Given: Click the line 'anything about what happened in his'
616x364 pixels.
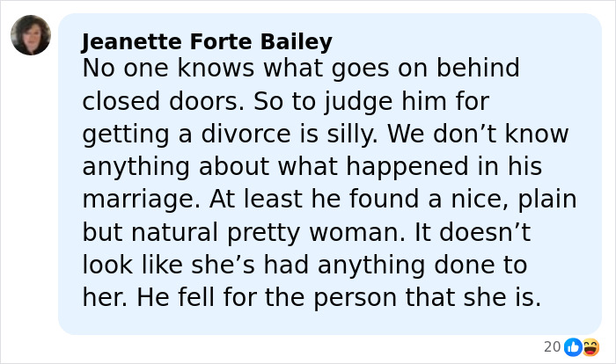Looking at the screenshot, I should [312, 167].
